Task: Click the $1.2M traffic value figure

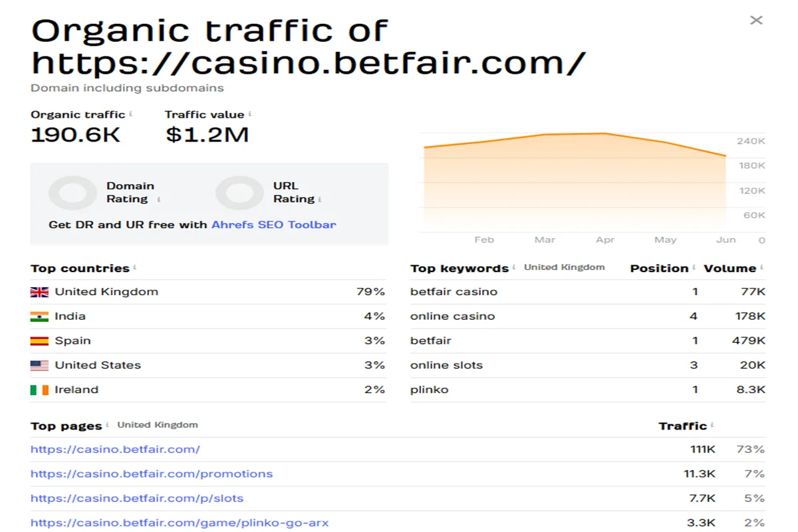Action: 207,135
